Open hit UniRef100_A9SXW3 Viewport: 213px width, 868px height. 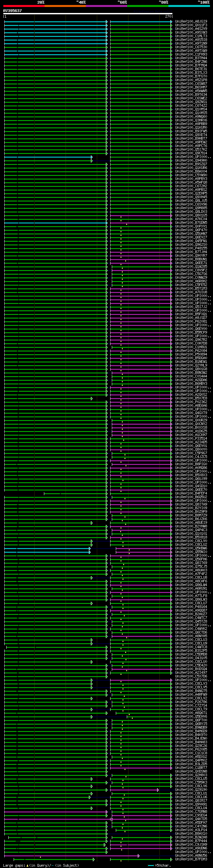191,32
